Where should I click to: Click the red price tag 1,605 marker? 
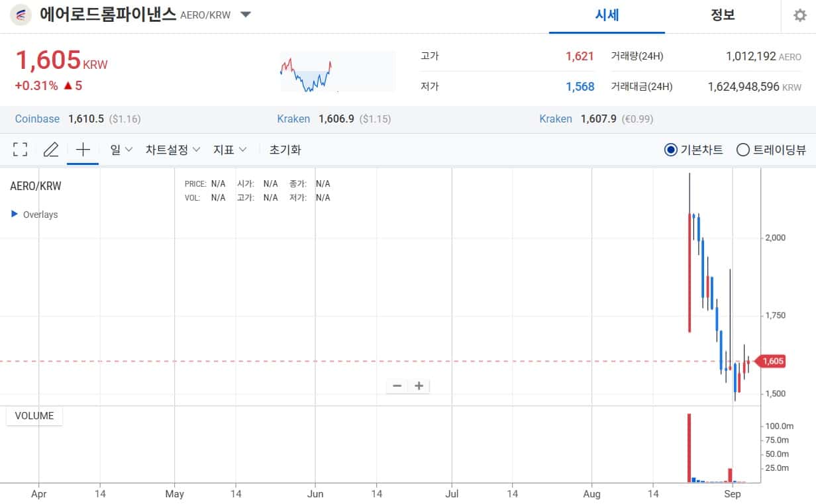770,361
